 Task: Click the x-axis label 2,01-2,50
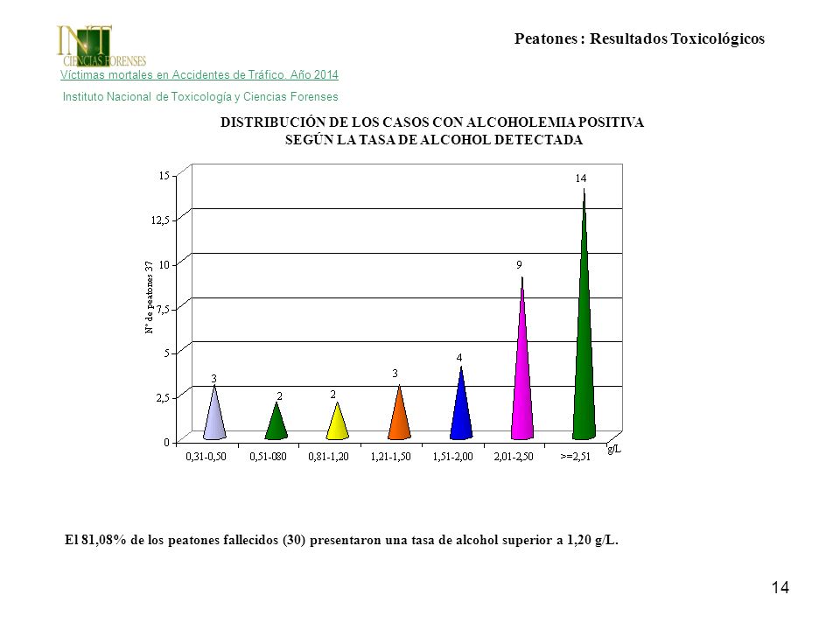pyautogui.click(x=514, y=457)
